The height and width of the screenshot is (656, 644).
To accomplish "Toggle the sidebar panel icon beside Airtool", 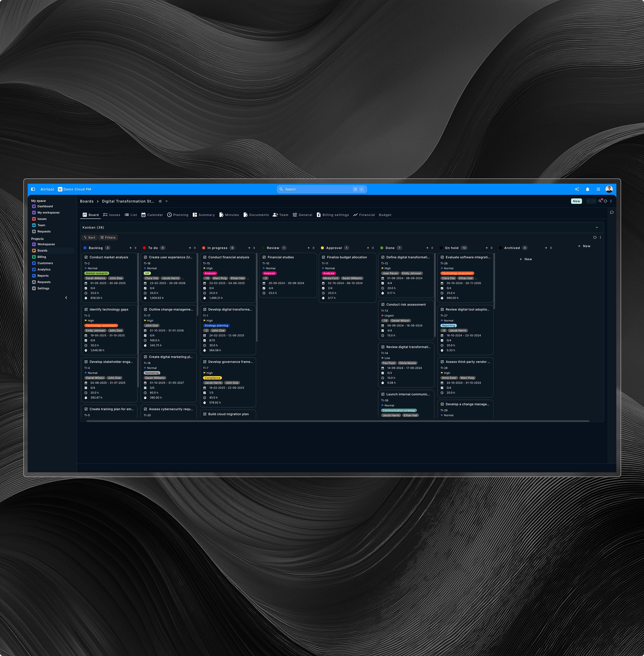I will click(x=33, y=189).
